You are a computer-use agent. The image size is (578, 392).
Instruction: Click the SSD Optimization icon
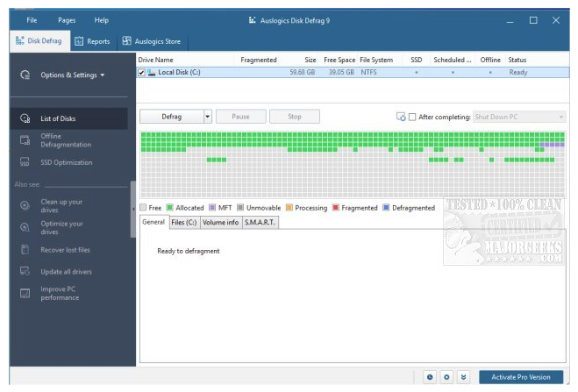point(25,162)
